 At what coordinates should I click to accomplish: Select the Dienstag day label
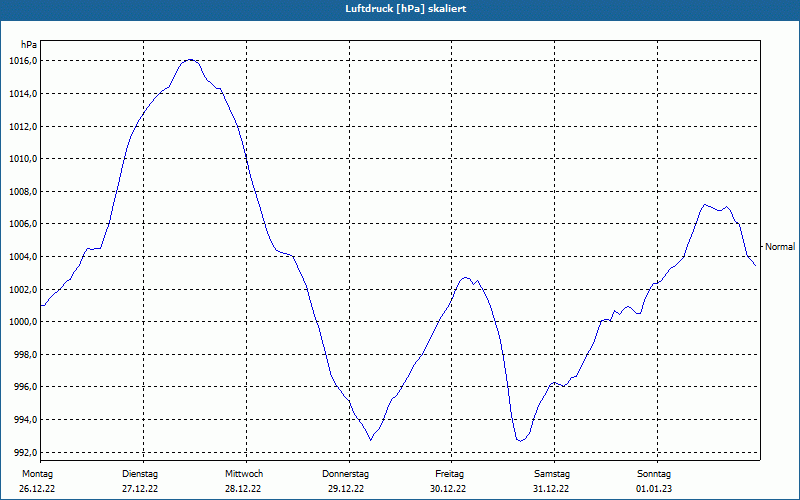tap(140, 474)
